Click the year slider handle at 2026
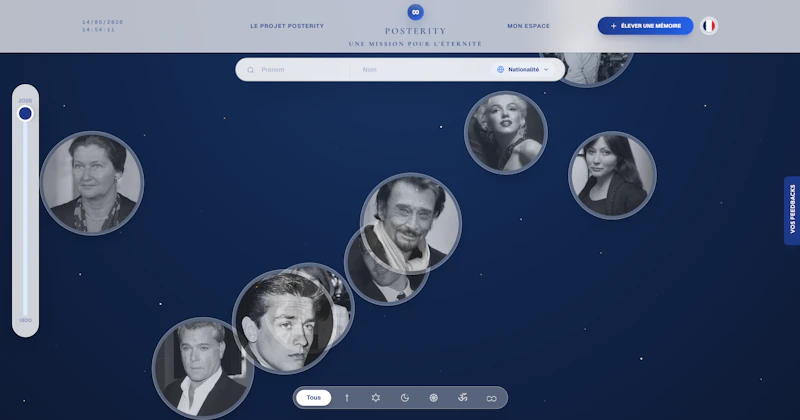This screenshot has width=800, height=420. click(x=25, y=113)
